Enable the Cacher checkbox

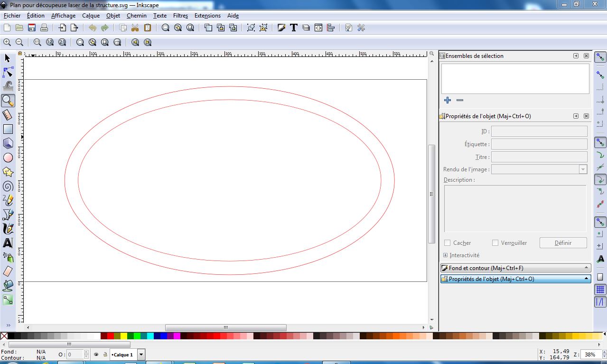click(x=447, y=243)
